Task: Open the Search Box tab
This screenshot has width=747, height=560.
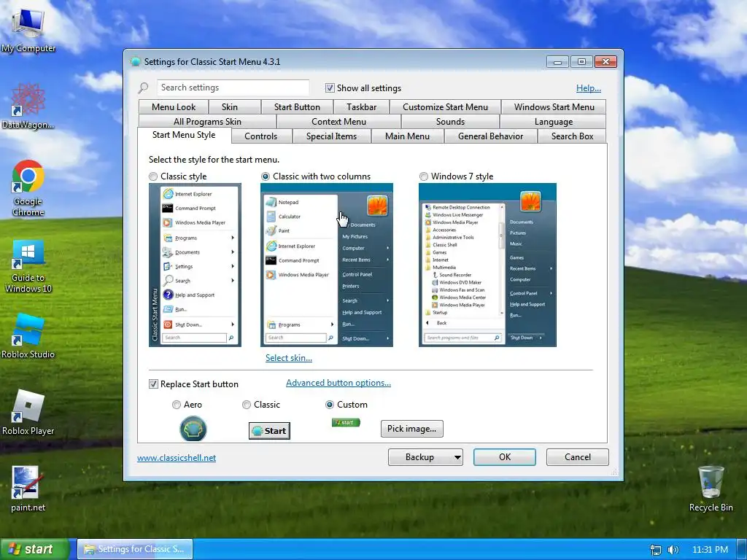Action: tap(572, 136)
